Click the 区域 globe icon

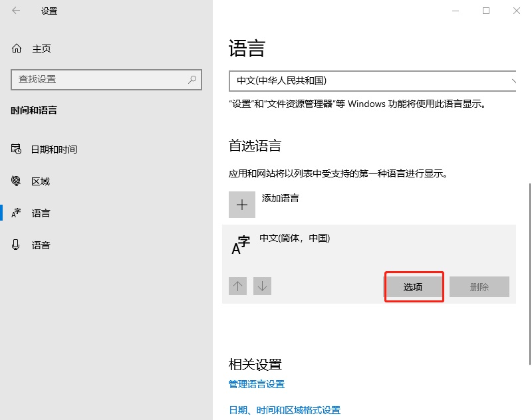tap(16, 181)
